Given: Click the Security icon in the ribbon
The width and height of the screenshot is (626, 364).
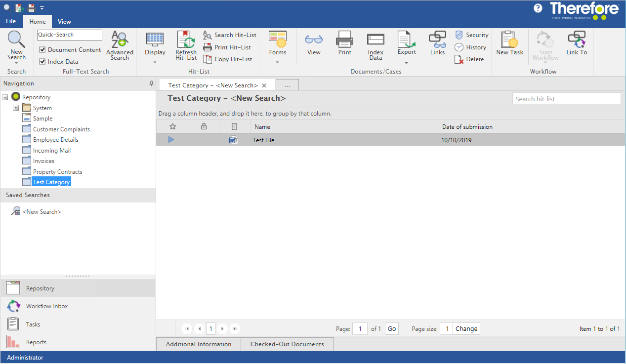Looking at the screenshot, I should click(x=471, y=35).
